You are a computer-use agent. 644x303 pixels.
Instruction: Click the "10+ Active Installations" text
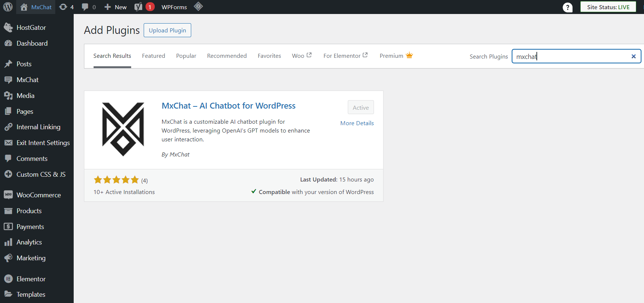pyautogui.click(x=124, y=192)
